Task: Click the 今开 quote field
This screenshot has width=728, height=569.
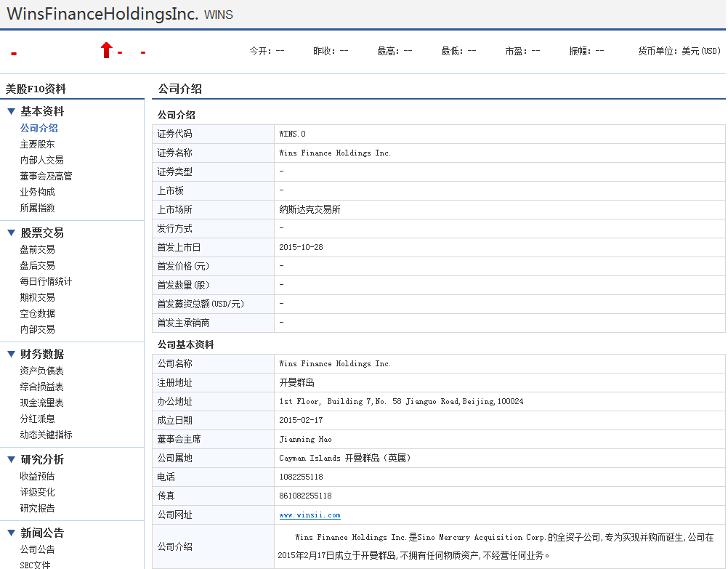Action: 267,51
